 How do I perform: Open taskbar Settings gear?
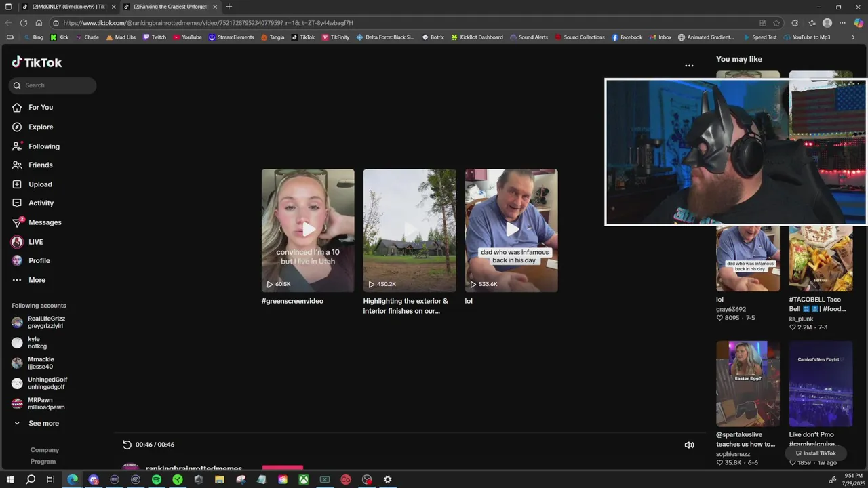click(388, 479)
